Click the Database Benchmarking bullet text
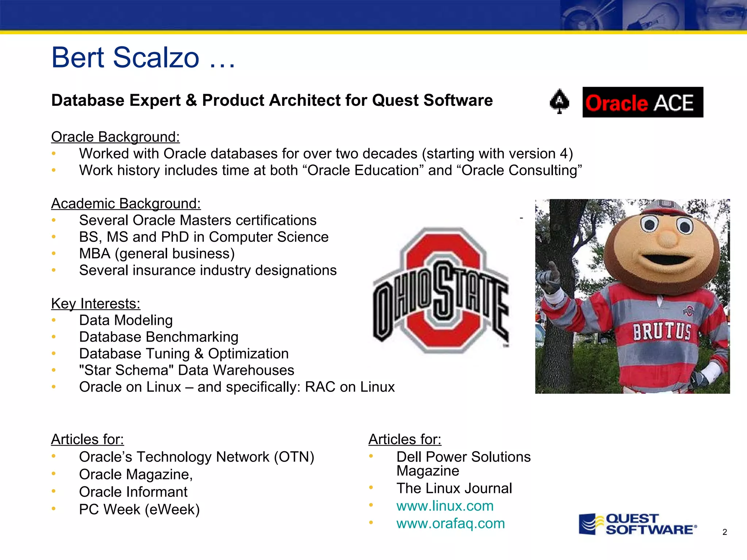Viewport: 747px width, 560px height. point(159,337)
